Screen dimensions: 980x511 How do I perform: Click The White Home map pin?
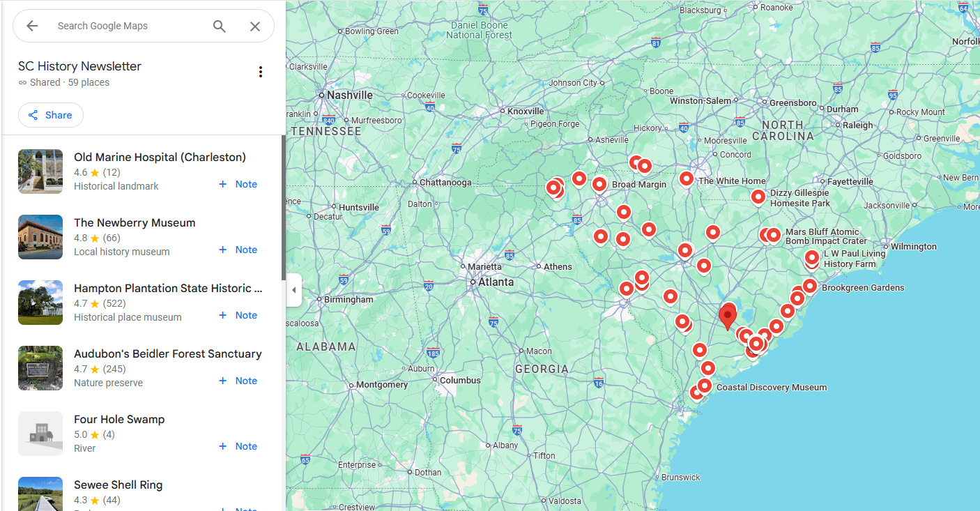687,179
